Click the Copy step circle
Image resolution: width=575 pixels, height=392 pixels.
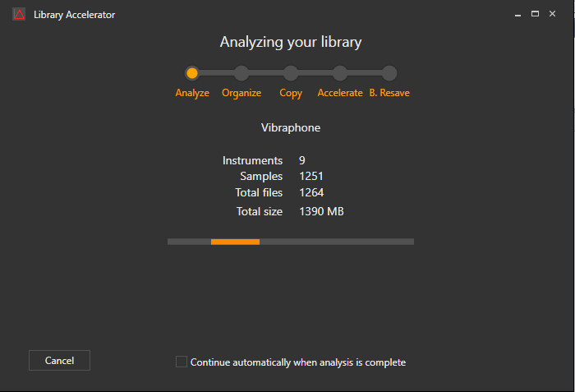pyautogui.click(x=291, y=73)
